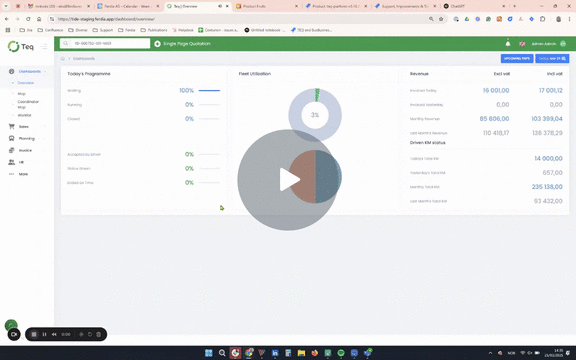Click Invoiced Today value 16 001,00
The width and height of the screenshot is (576, 360).
click(x=496, y=90)
